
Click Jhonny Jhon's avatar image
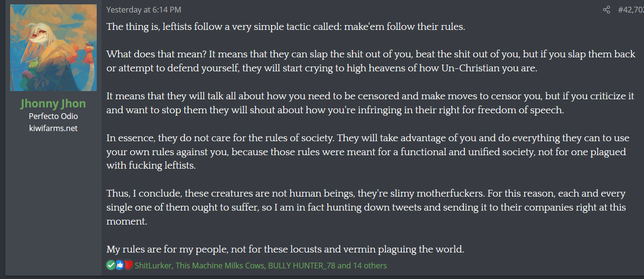[53, 48]
